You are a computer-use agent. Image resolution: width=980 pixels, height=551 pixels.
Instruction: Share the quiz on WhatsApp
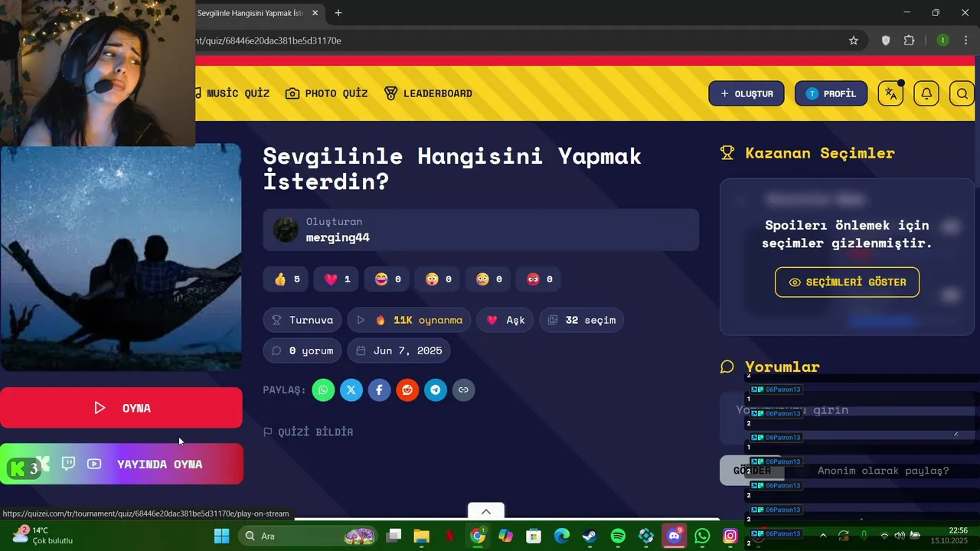click(x=323, y=390)
